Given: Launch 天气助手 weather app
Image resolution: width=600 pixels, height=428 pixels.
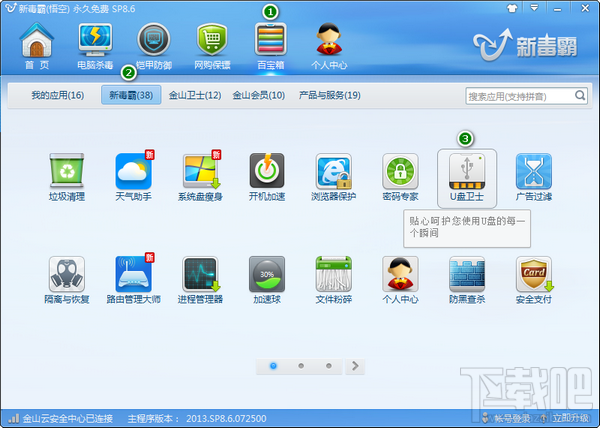Looking at the screenshot, I should 133,177.
